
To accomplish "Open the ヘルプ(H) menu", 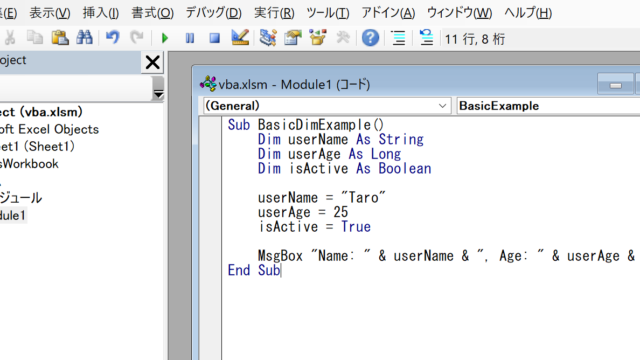I will [528, 13].
